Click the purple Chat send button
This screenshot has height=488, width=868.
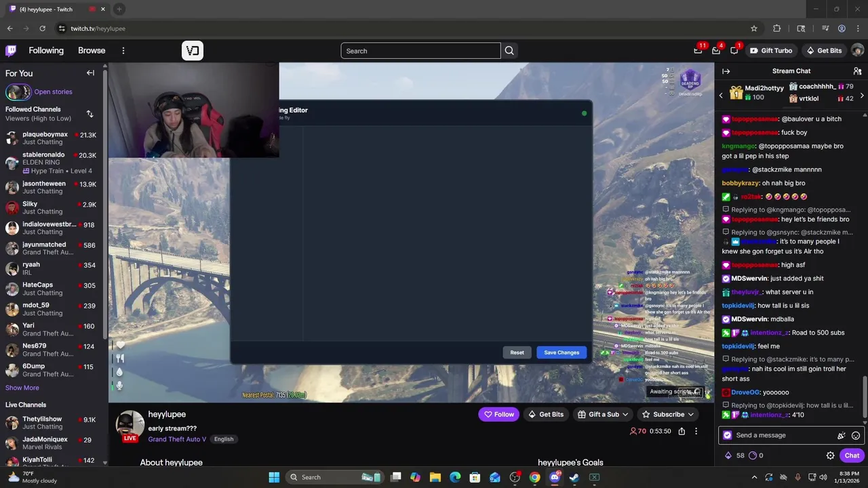[852, 455]
